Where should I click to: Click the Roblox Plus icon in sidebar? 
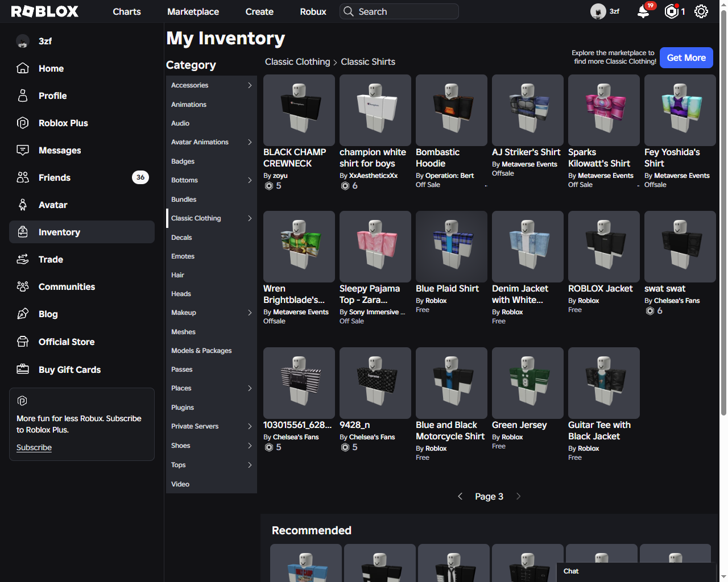point(23,123)
